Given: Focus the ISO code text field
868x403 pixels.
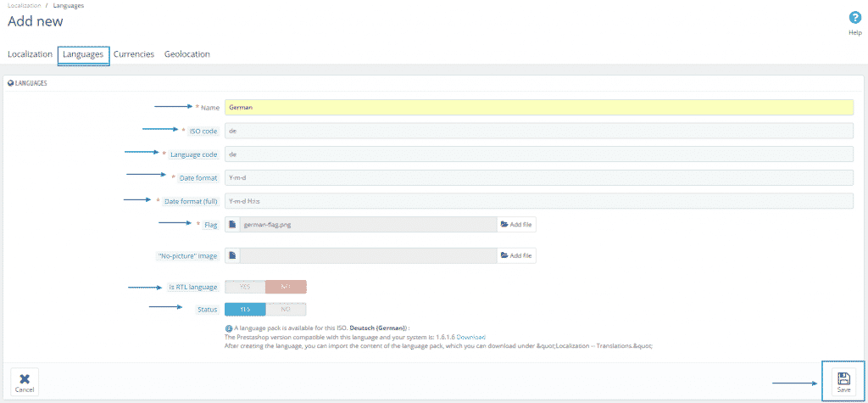Looking at the screenshot, I should [x=538, y=131].
